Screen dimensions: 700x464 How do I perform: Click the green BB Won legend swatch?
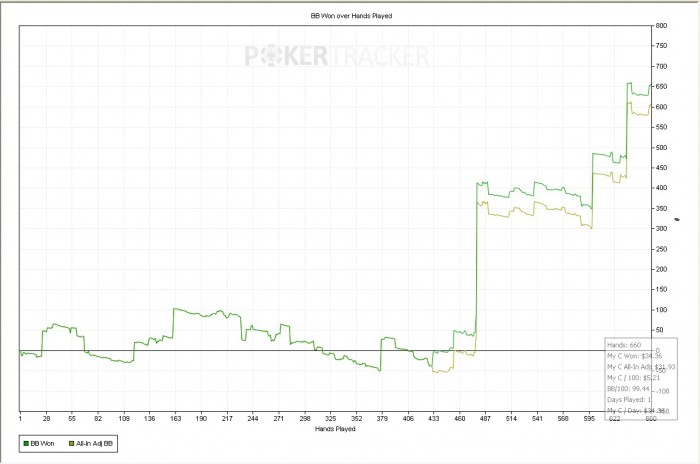(x=26, y=443)
